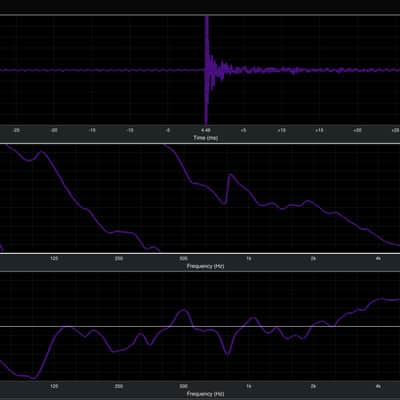The image size is (400, 400).
Task: Select 2k tick on magnitude plot axis
Action: [x=313, y=386]
